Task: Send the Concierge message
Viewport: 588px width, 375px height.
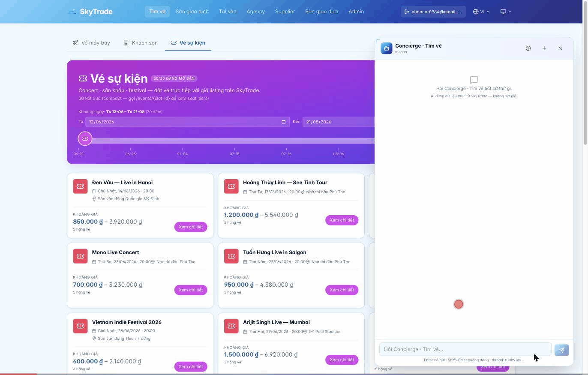Action: pos(561,350)
